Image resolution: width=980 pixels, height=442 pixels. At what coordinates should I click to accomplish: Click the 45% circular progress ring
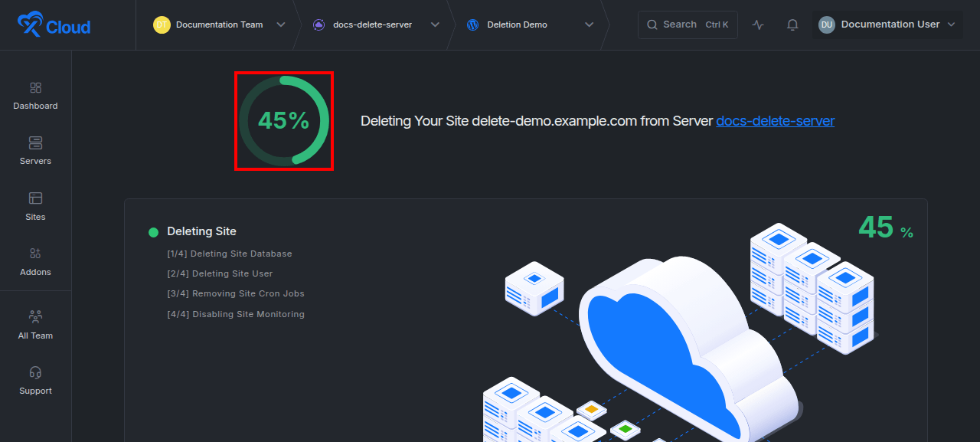(284, 120)
